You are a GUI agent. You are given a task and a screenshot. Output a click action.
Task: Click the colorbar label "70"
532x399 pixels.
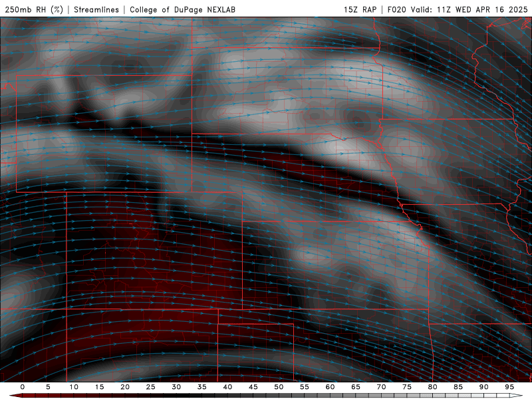[x=381, y=387]
